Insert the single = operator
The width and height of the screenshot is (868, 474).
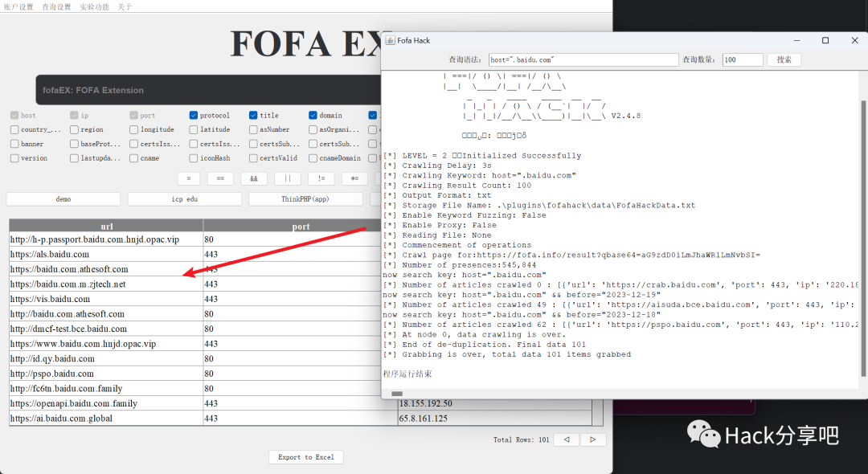[x=189, y=178]
